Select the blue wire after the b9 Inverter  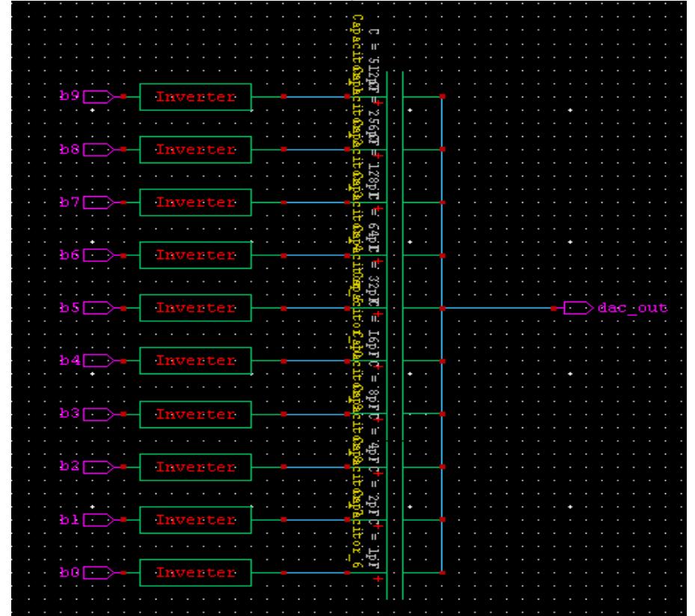point(316,97)
